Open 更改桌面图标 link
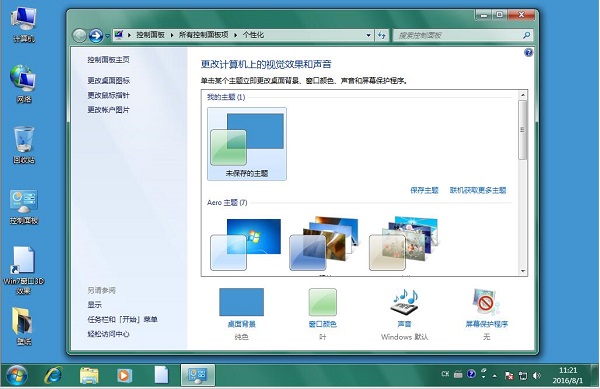This screenshot has width=600, height=389. (108, 80)
